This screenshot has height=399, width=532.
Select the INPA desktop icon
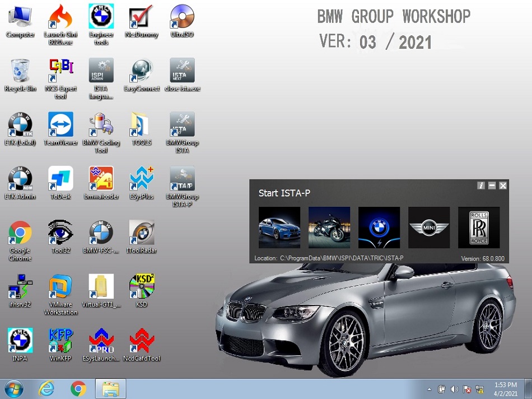coord(20,345)
